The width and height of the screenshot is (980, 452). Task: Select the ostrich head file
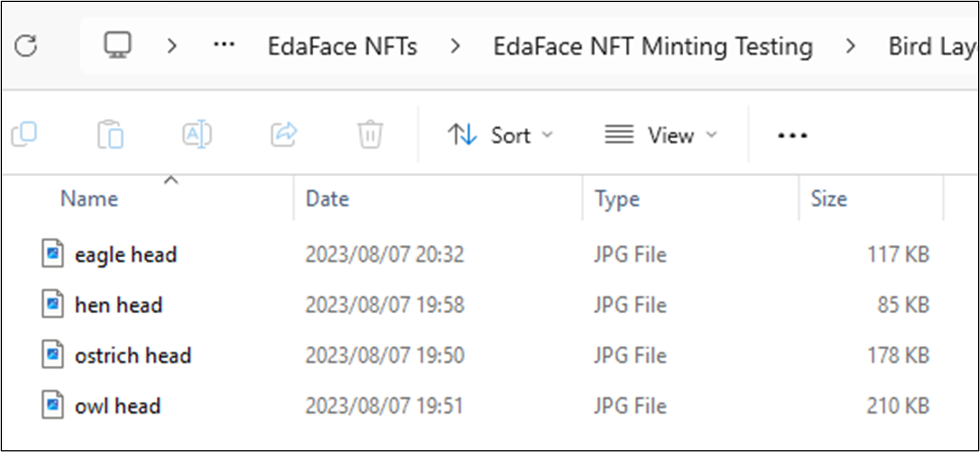(132, 355)
